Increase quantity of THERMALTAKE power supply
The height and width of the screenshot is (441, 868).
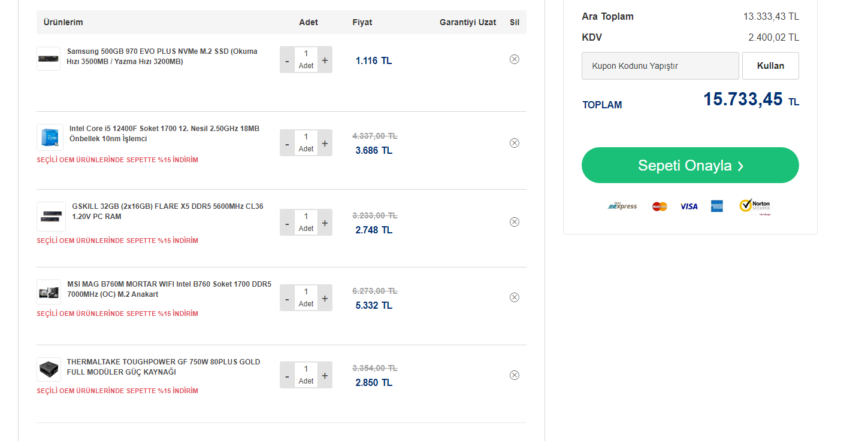pyautogui.click(x=325, y=375)
